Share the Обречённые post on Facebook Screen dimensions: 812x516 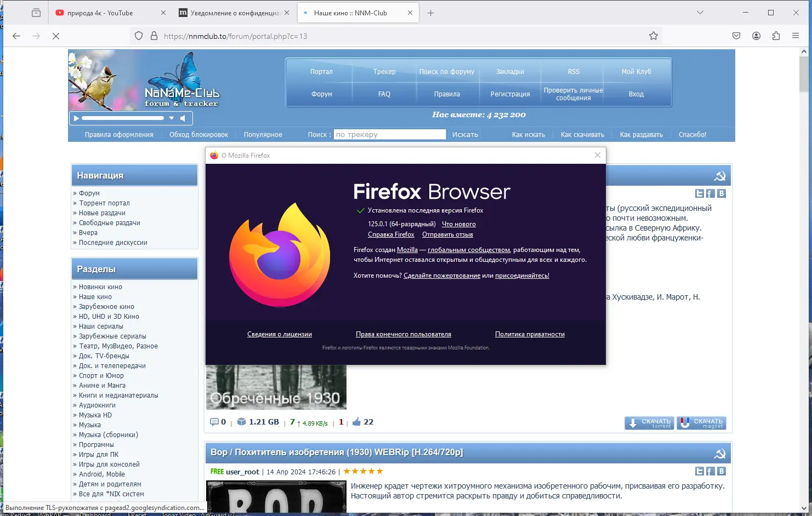[x=710, y=193]
